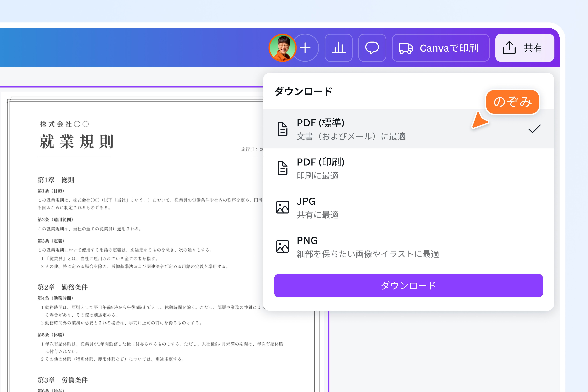The height and width of the screenshot is (392, 588).
Task: Click the 共有に最適 description text
Action: pyautogui.click(x=317, y=215)
